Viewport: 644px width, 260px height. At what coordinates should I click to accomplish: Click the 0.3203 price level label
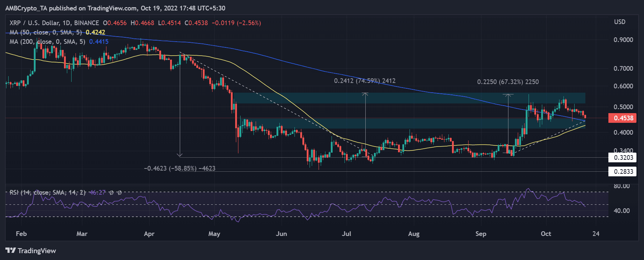(x=623, y=157)
